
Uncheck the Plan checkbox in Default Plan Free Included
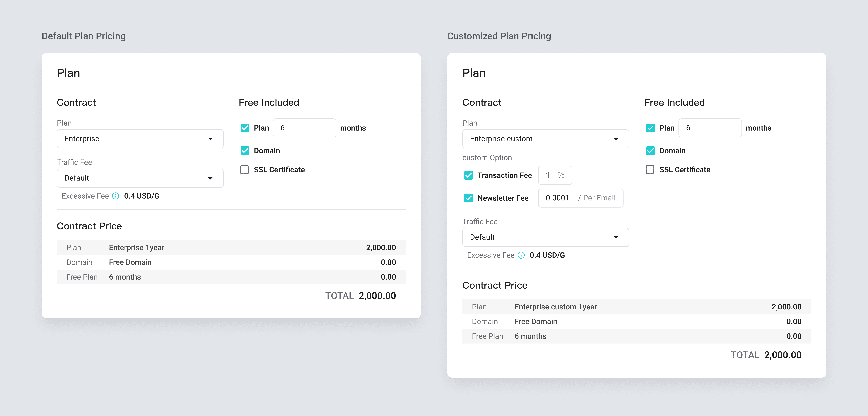tap(245, 128)
